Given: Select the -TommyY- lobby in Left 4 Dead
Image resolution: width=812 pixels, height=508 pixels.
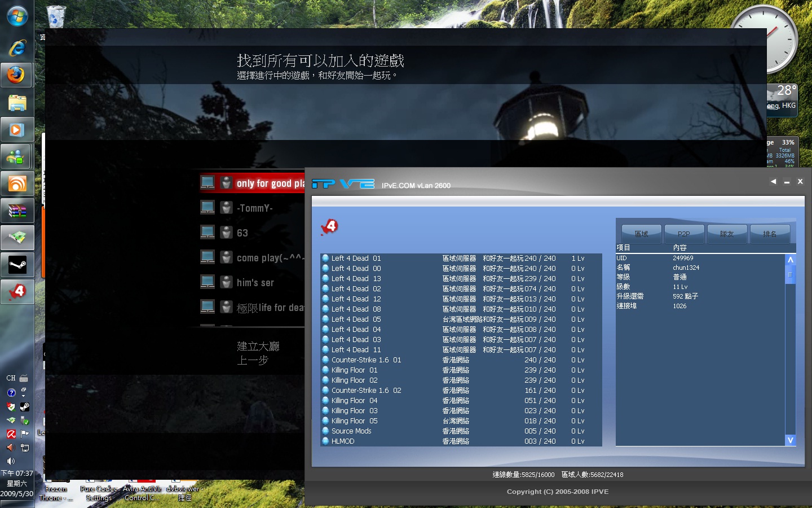Looking at the screenshot, I should [x=252, y=208].
